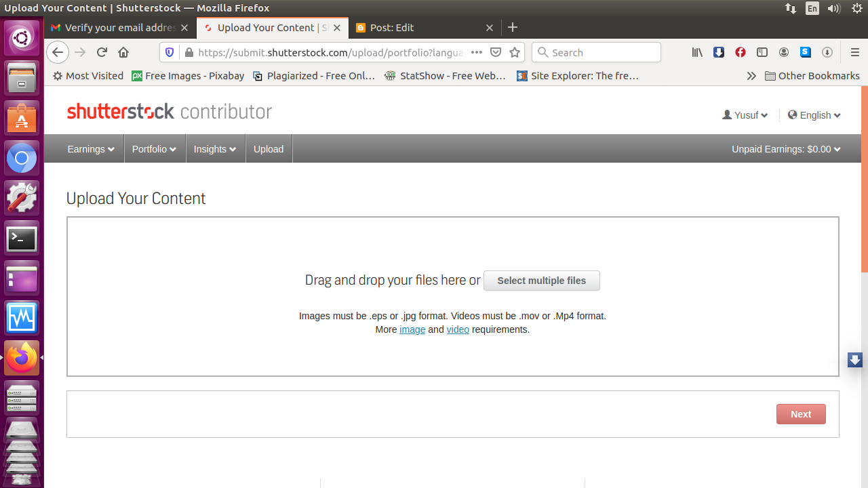Click floating blue download arrow widget
The width and height of the screenshot is (868, 488).
pyautogui.click(x=855, y=360)
